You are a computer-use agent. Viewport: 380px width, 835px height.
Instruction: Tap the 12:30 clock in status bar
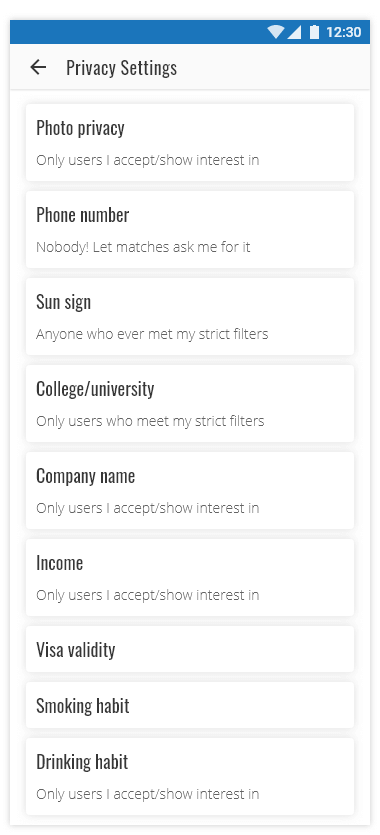point(343,32)
